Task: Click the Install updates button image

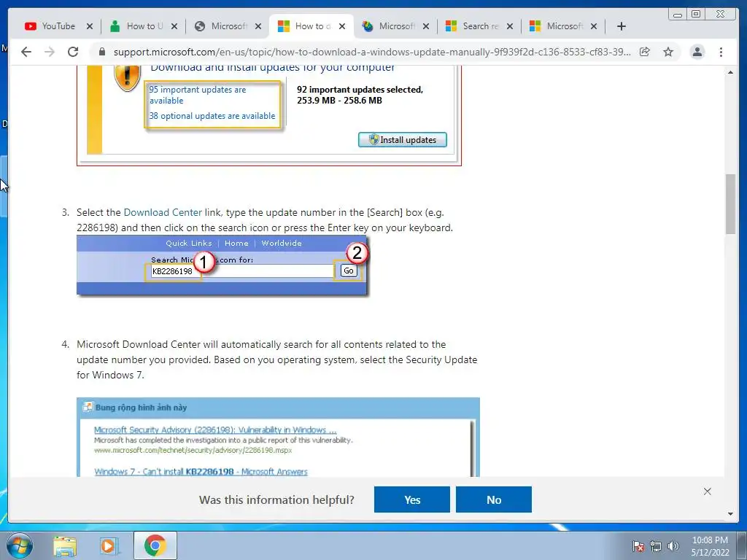Action: click(x=403, y=139)
